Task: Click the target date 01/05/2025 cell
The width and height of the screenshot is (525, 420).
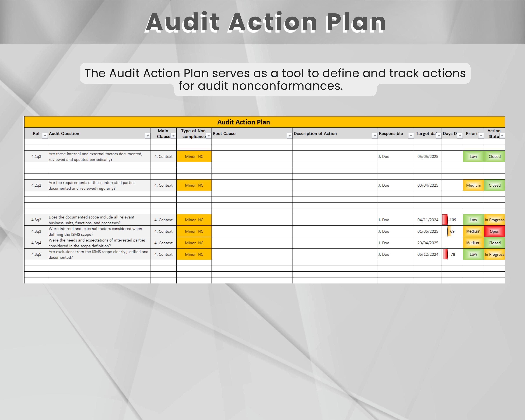Action: [428, 232]
